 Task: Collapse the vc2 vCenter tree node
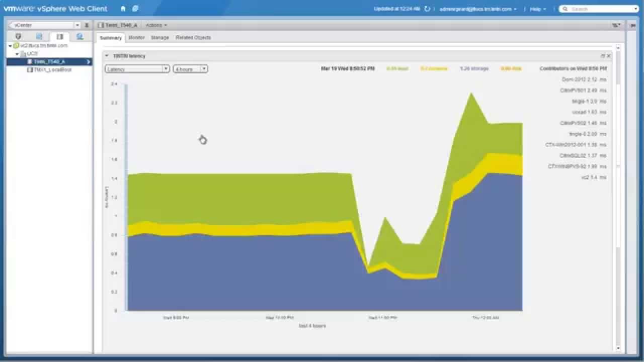pos(10,46)
